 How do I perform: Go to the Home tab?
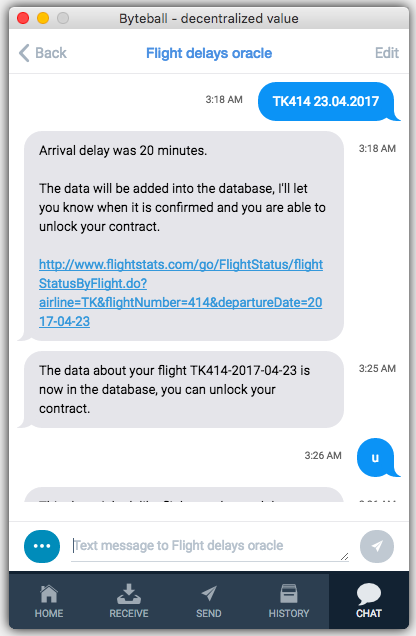(x=49, y=601)
